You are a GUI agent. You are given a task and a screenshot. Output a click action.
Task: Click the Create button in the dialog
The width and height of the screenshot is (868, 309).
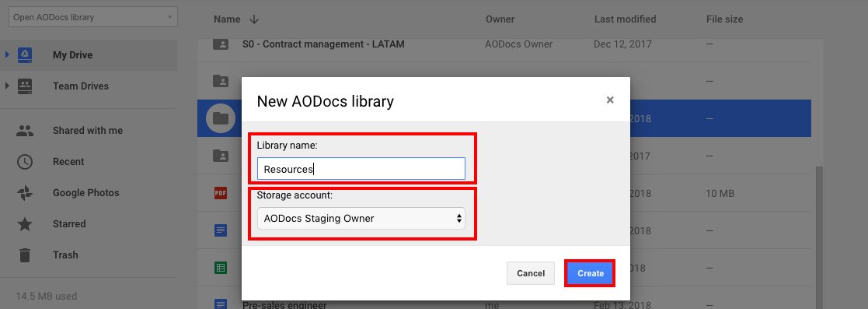[590, 273]
